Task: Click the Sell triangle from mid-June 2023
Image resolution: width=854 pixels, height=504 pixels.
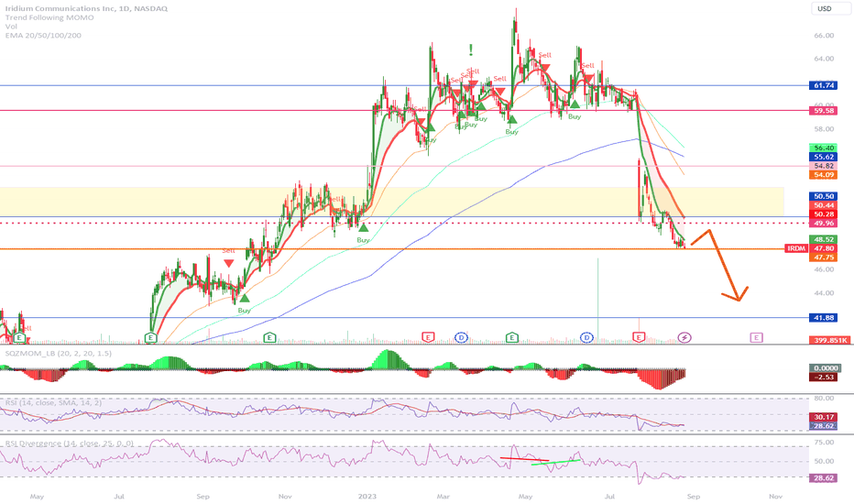Action: click(587, 79)
